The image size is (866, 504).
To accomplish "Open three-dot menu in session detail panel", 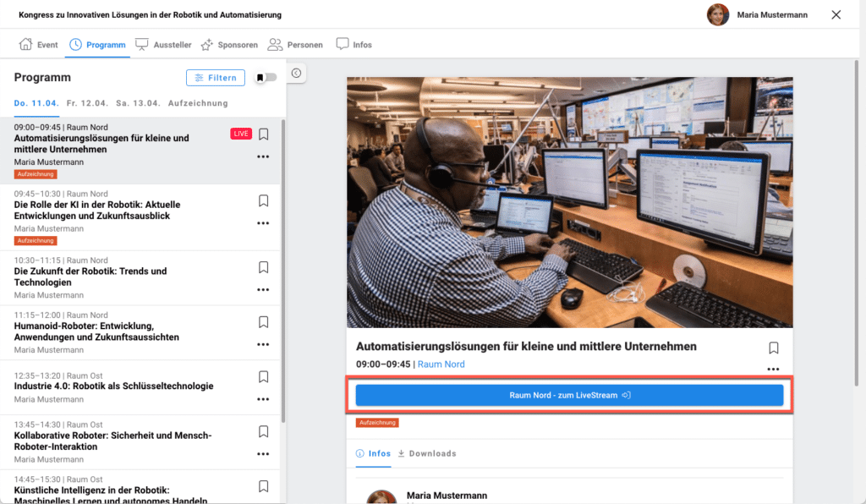I will point(773,369).
